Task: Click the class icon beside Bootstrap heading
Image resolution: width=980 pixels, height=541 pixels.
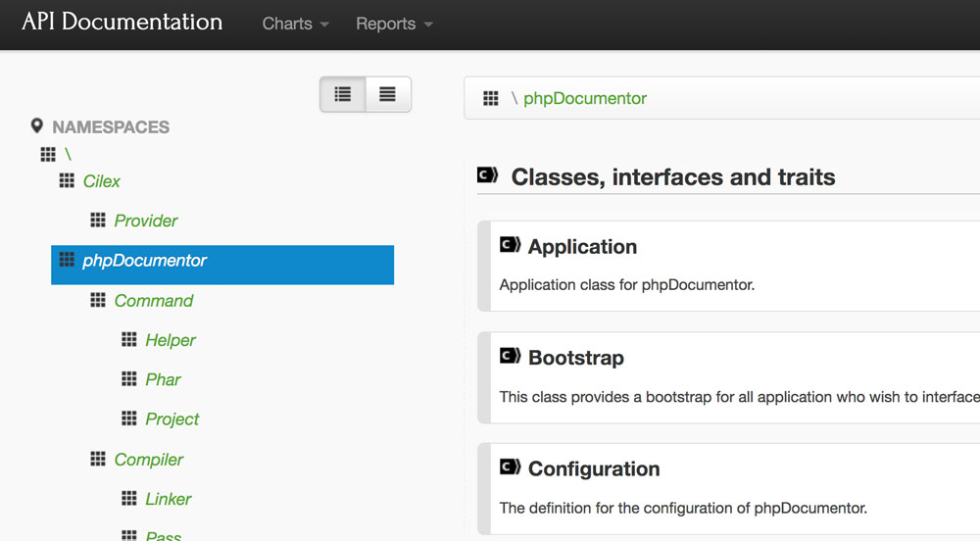Action: (510, 357)
